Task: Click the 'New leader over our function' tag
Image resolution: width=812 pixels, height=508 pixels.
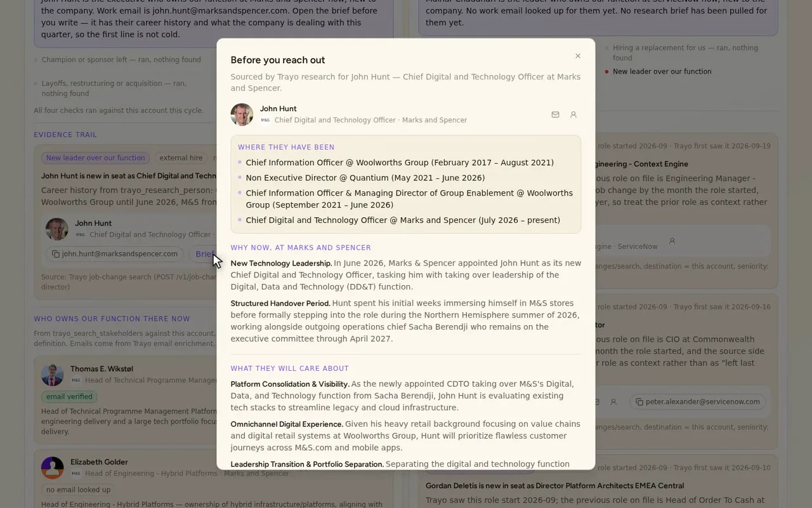Action: (95, 158)
